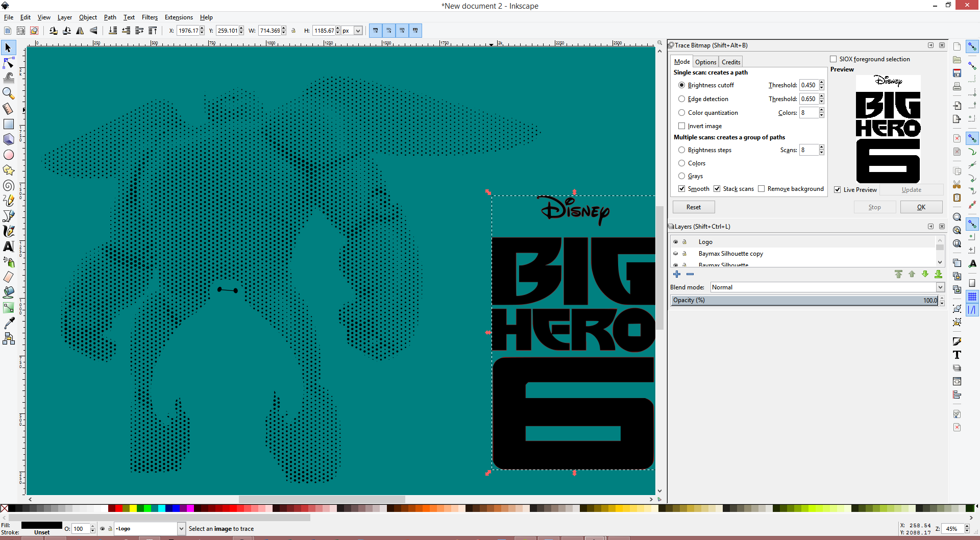Open the px units dropdown
This screenshot has width=980, height=540.
click(x=358, y=31)
